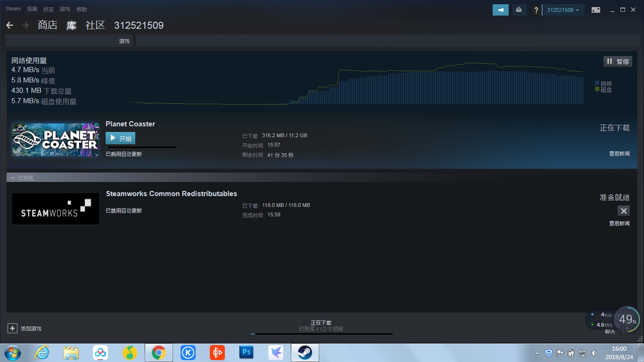Open the network tray icon
The image size is (644, 362).
click(x=583, y=353)
